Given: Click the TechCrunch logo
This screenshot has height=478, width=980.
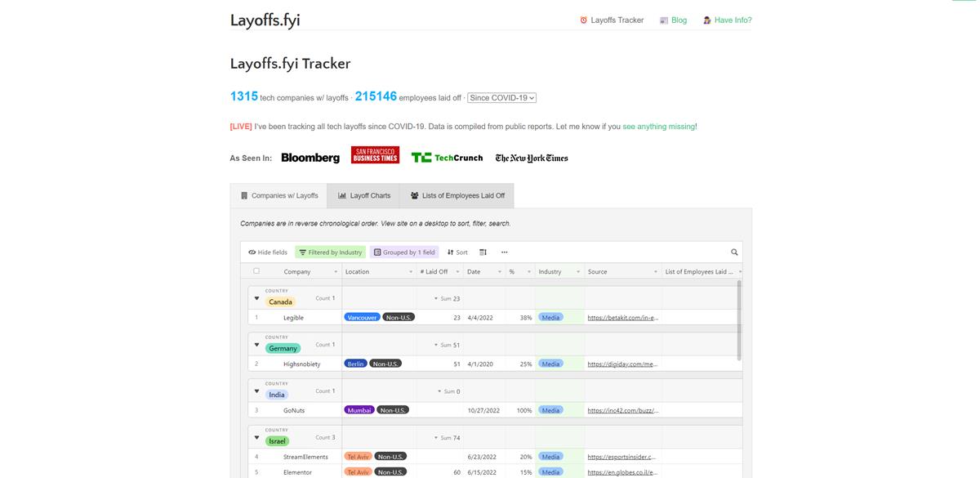Looking at the screenshot, I should click(x=447, y=158).
